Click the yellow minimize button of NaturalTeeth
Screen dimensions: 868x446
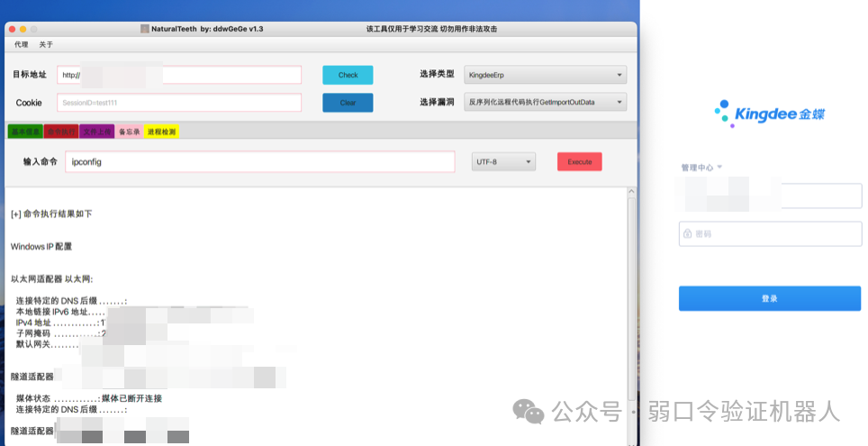[x=23, y=29]
